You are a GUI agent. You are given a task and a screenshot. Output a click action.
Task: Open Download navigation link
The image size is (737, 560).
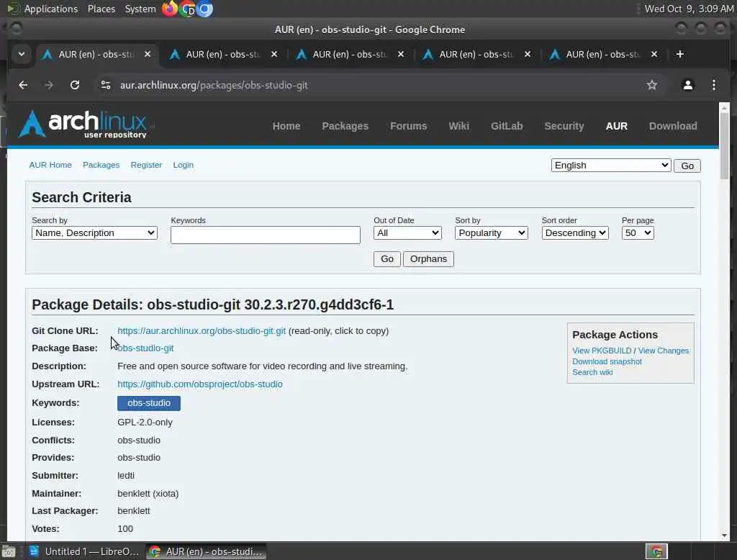673,126
